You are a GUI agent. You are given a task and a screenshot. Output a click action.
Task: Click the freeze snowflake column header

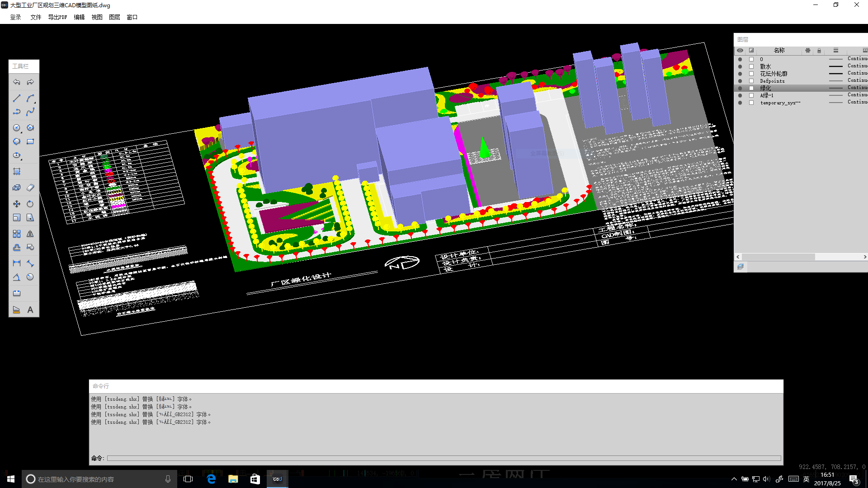click(x=808, y=50)
